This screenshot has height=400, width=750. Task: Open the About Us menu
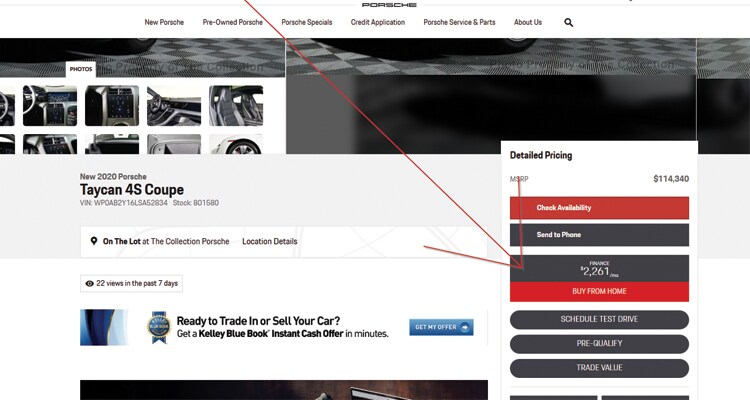(528, 22)
